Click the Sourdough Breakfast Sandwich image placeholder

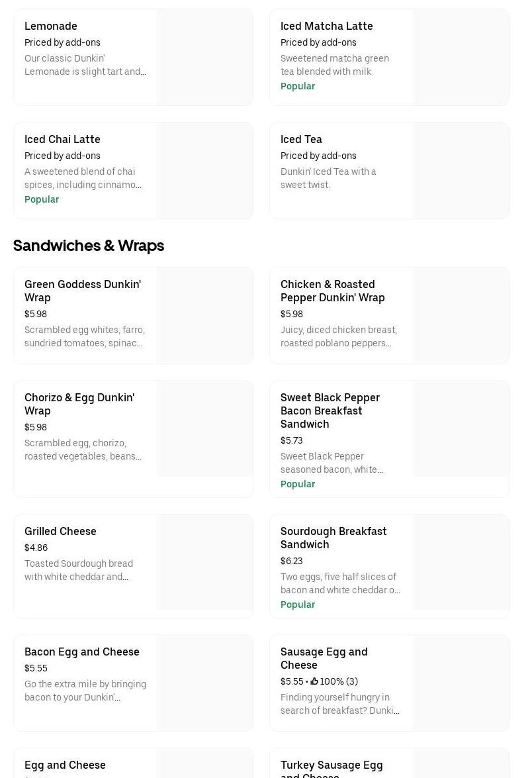coord(461,562)
